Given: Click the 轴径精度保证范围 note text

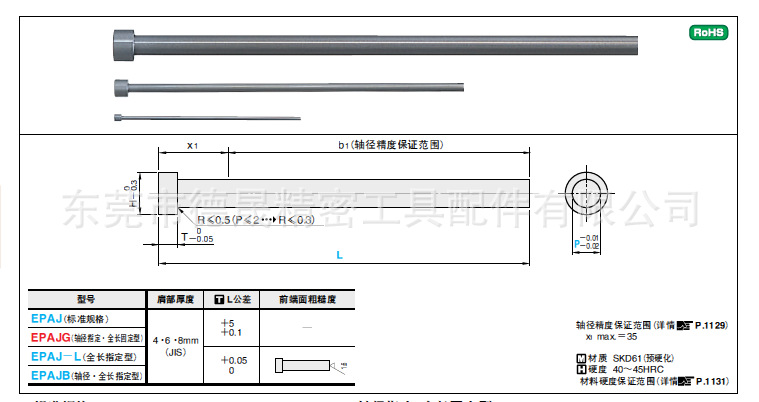Looking at the screenshot, I should click(x=613, y=325).
